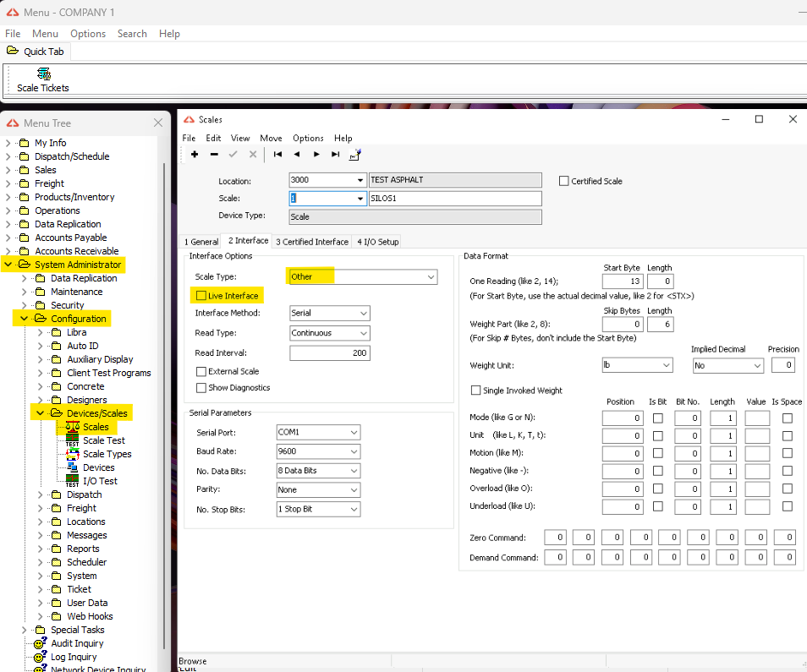Click the delete record minus icon
807x672 pixels.
[214, 154]
